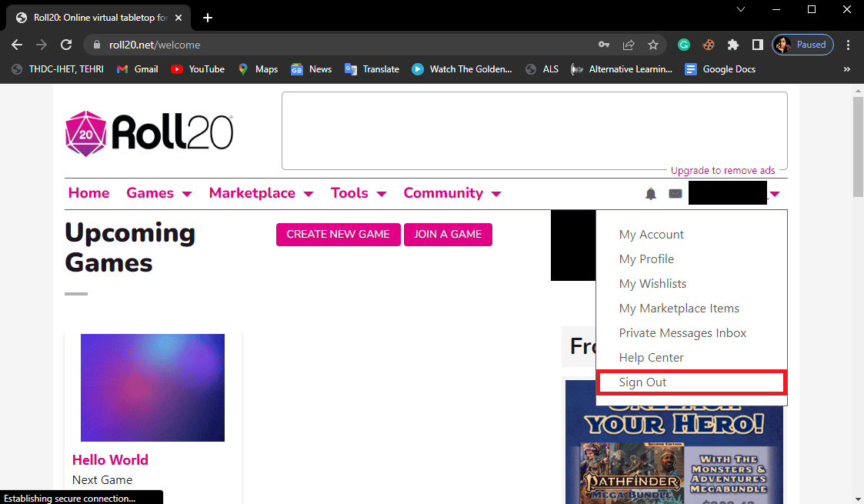
Task: Select My Account from the menu
Action: 652,235
